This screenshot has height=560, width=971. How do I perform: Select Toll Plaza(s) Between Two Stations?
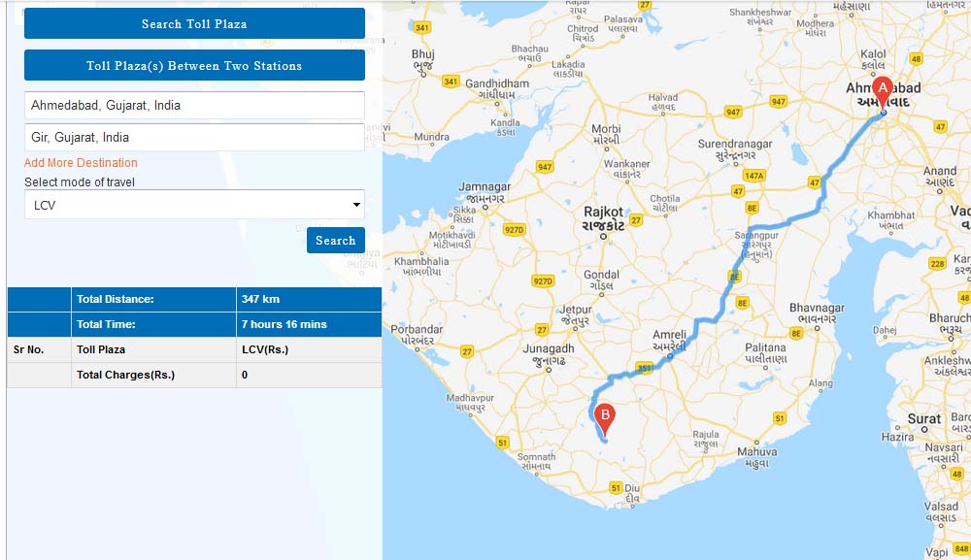coord(194,66)
